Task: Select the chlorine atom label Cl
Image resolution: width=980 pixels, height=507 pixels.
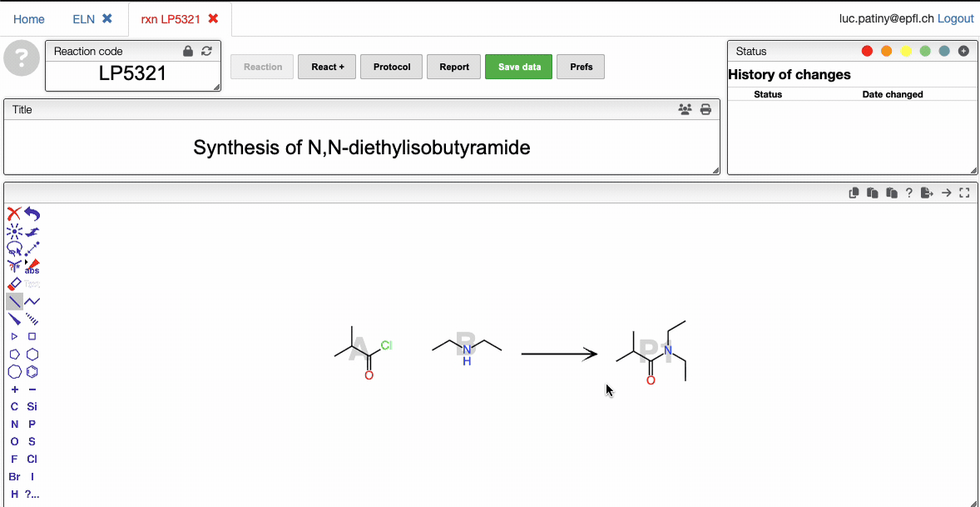Action: click(x=32, y=459)
